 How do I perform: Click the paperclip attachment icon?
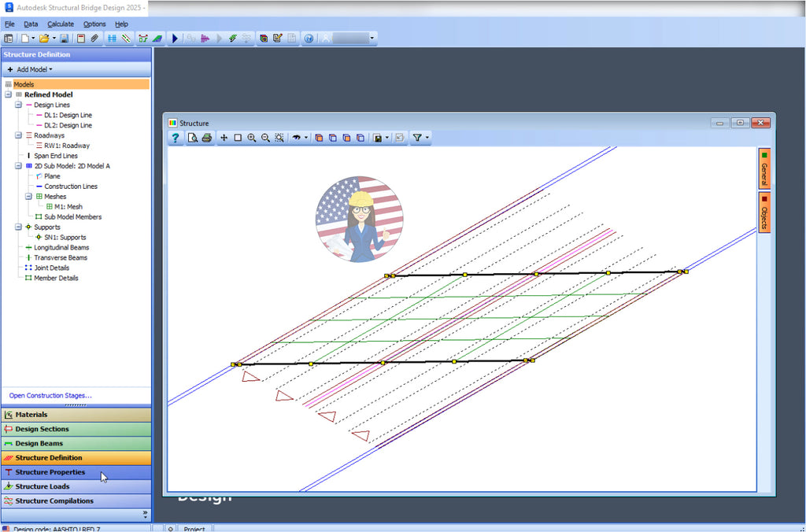point(93,37)
